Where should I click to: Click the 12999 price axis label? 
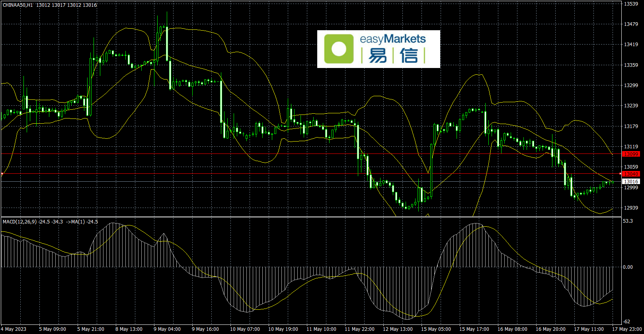pos(631,188)
